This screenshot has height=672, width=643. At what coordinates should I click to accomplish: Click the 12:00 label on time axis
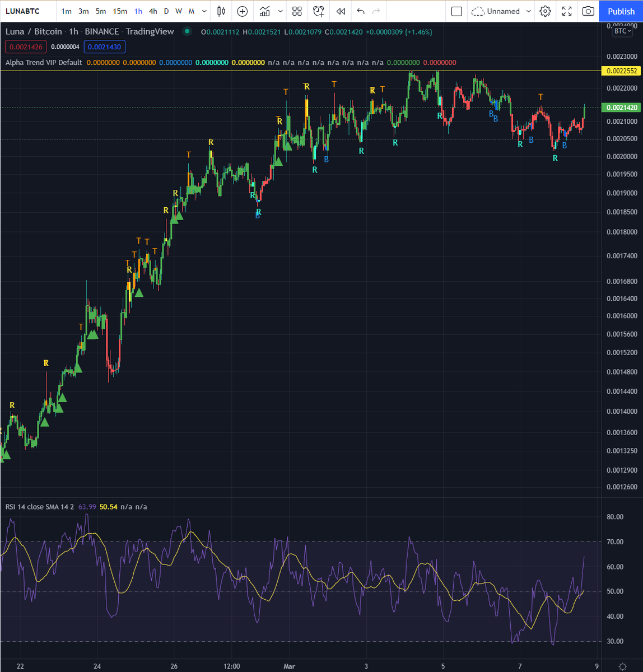point(231,666)
